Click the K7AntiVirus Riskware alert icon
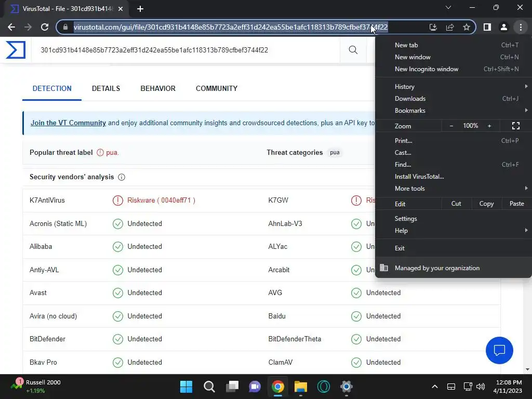 (118, 200)
